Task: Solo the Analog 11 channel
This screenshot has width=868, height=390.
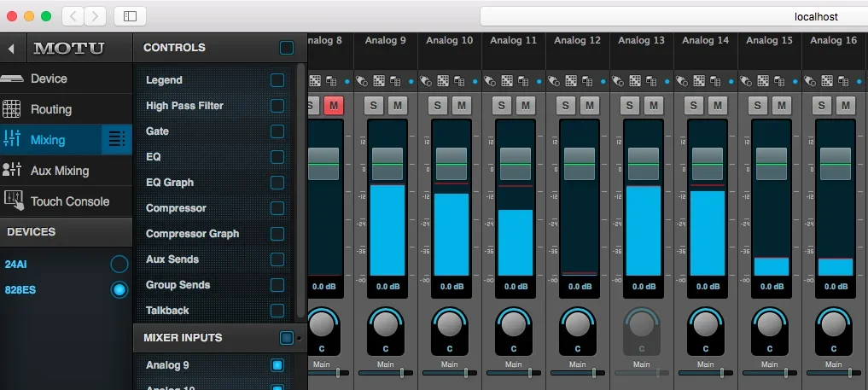Action: pos(501,106)
